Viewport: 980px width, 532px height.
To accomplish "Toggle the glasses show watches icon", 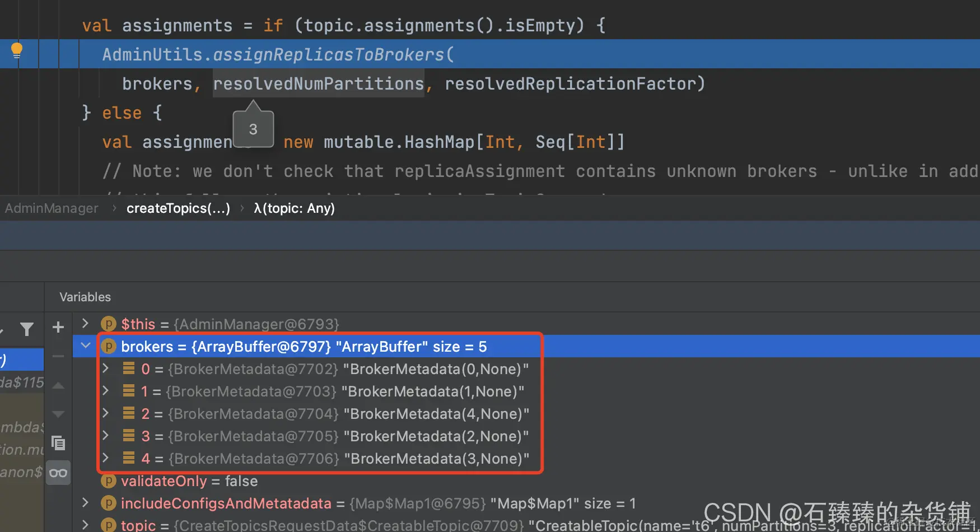I will (x=58, y=473).
